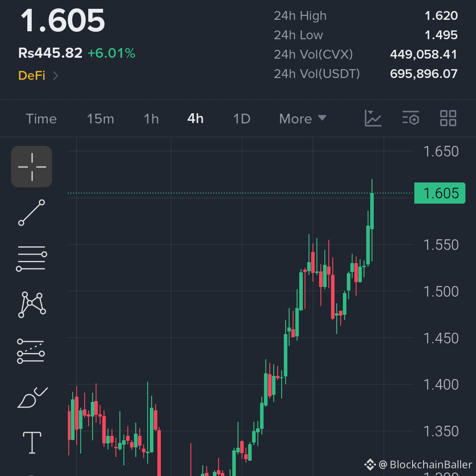Click the 1.350 price axis label

point(441,431)
